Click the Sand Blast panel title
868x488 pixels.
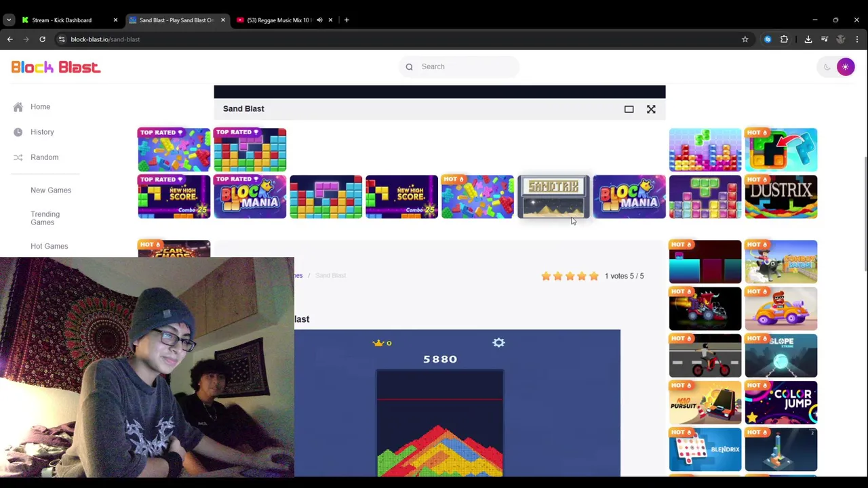click(243, 109)
